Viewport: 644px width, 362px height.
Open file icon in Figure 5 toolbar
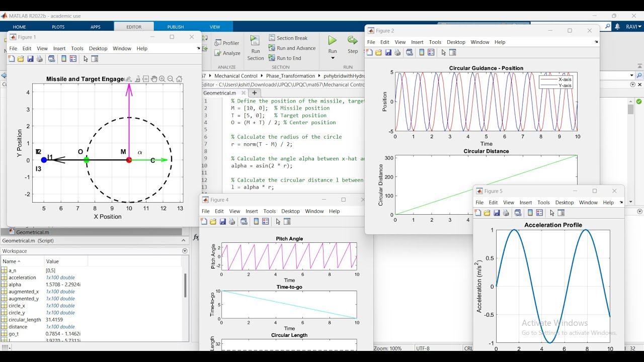(487, 213)
